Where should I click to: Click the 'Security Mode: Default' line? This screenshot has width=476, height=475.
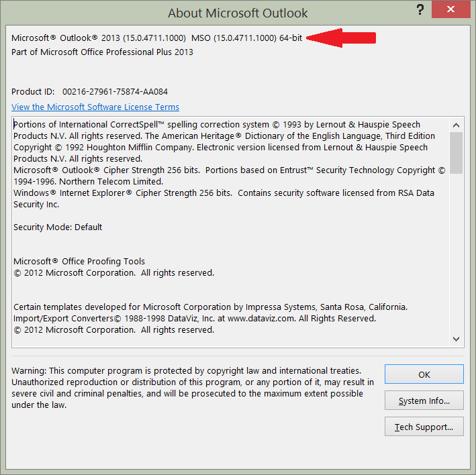click(58, 227)
